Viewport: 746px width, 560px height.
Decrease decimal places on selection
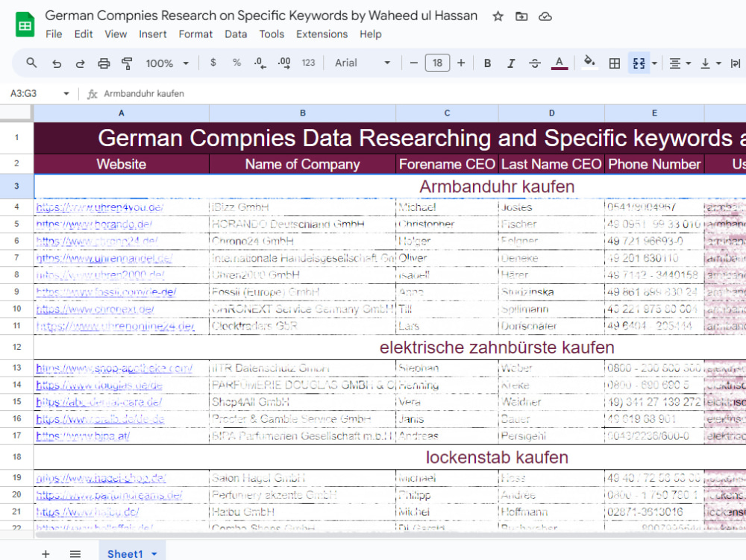tap(260, 63)
